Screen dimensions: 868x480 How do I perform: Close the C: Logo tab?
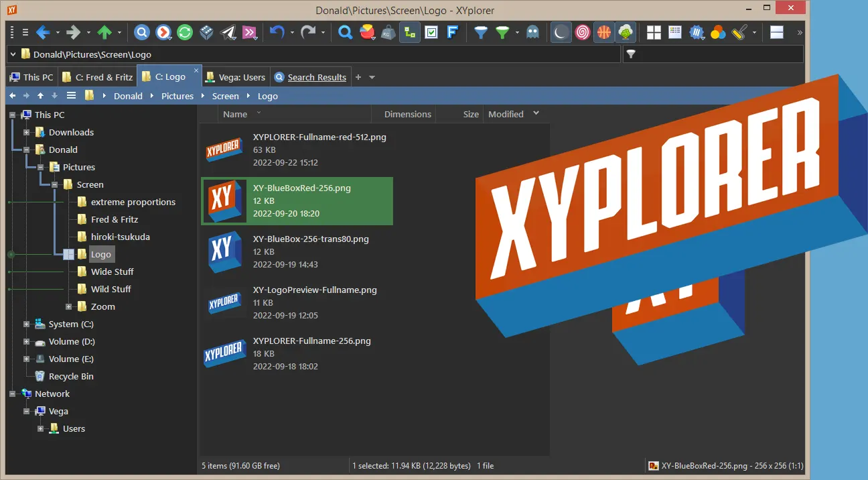click(x=196, y=70)
